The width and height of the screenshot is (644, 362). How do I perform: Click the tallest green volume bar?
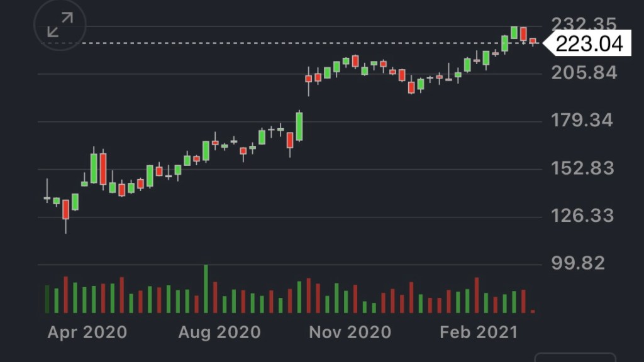pos(206,289)
